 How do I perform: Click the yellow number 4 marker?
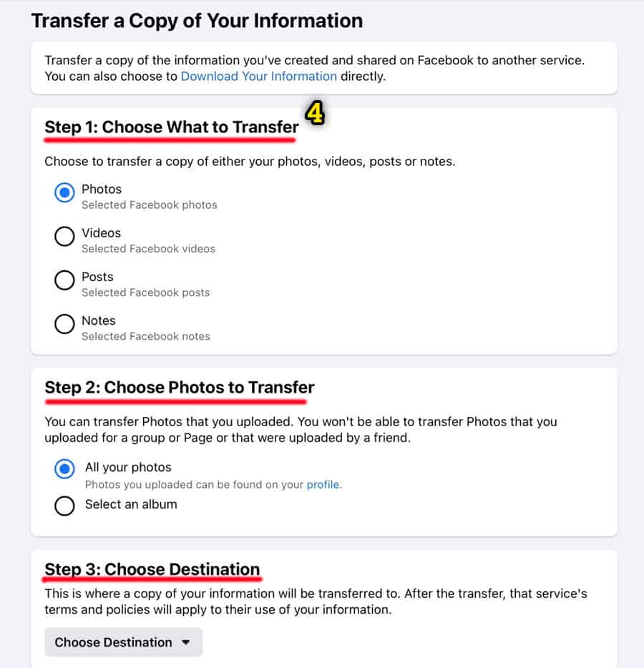[315, 114]
